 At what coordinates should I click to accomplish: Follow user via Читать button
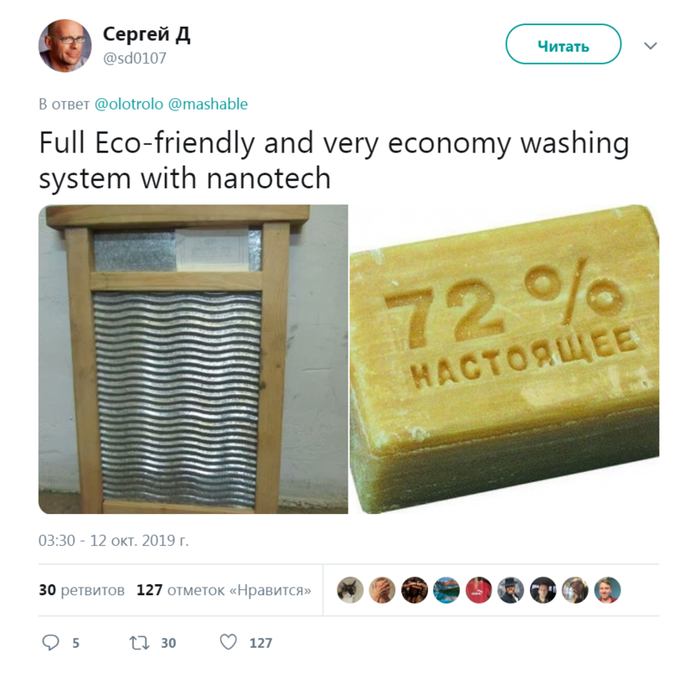click(x=563, y=44)
